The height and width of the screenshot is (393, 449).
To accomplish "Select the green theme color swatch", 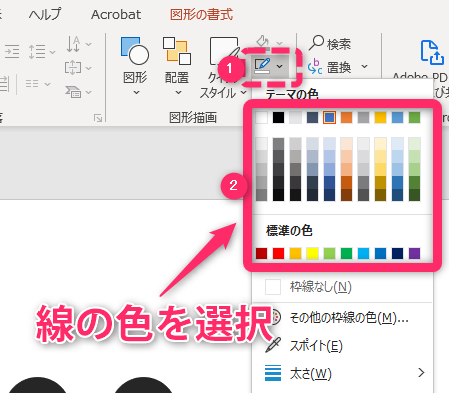I will tap(414, 117).
